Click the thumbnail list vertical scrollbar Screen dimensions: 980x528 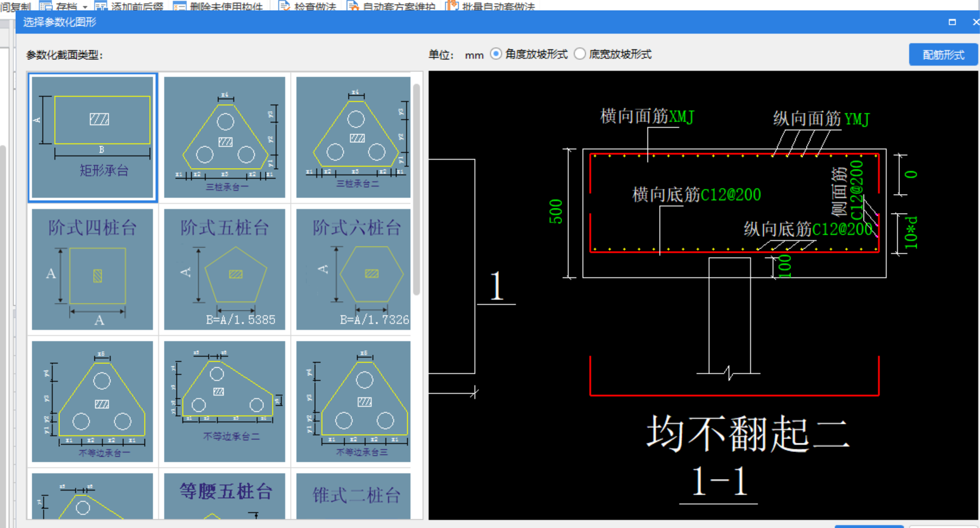click(417, 190)
